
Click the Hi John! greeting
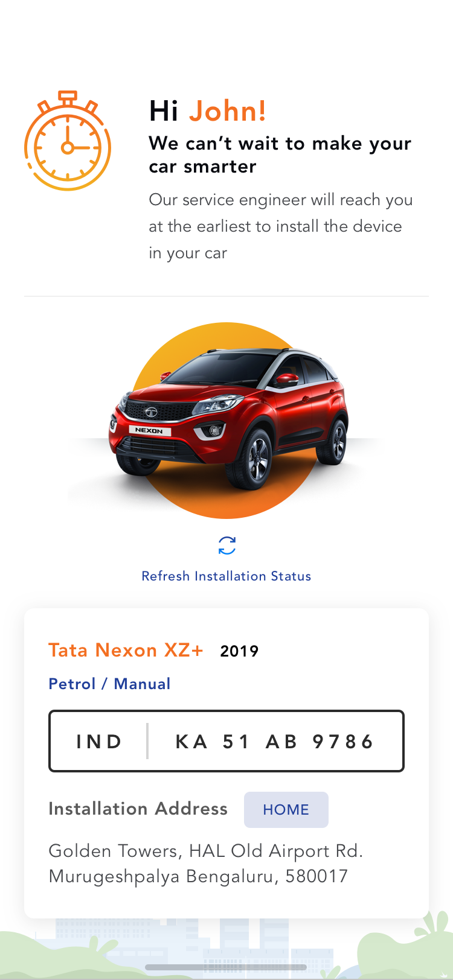pyautogui.click(x=208, y=111)
